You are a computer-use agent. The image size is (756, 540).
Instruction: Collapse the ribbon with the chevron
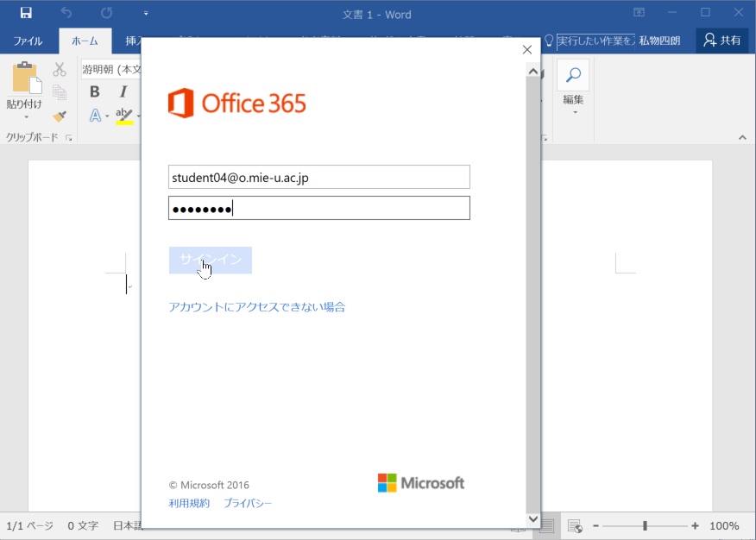[742, 138]
